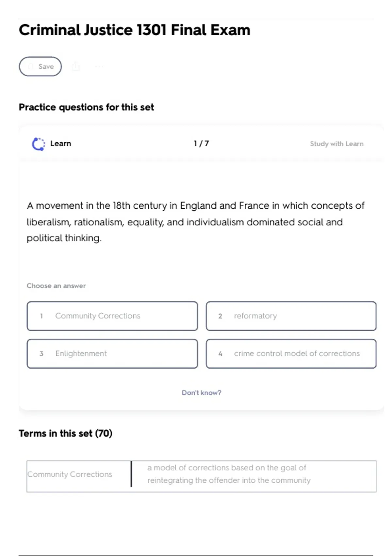The height and width of the screenshot is (556, 392).
Task: Click the Criminal Justice 1301 Final Exam title
Action: [x=135, y=30]
